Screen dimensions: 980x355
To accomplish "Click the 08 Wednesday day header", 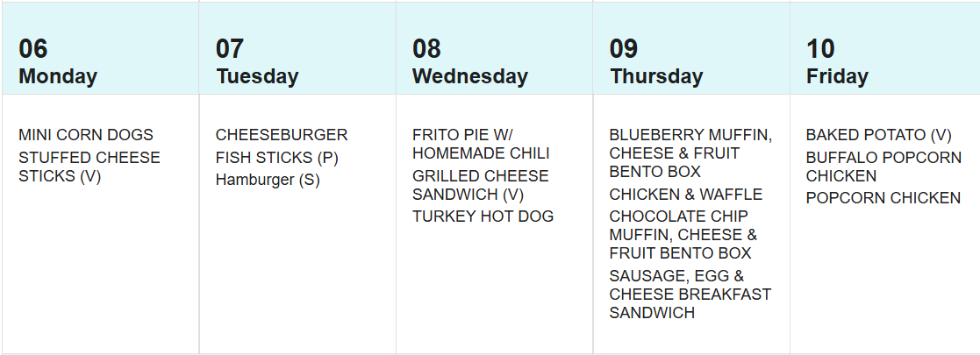I will point(470,61).
